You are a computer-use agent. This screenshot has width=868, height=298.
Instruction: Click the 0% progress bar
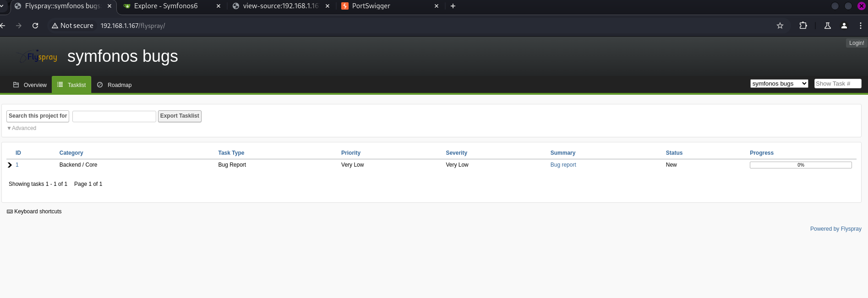pyautogui.click(x=800, y=165)
